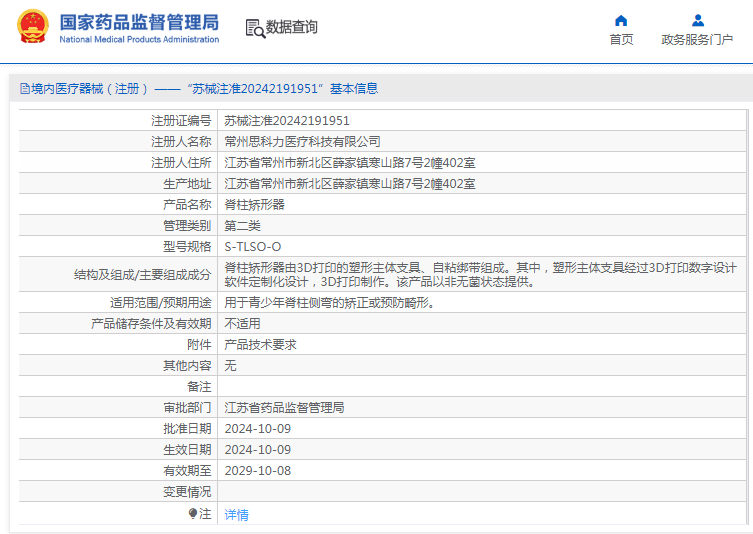Viewport: 753px width, 534px height.
Task: Click 产品技术要求 attachment value
Action: (x=260, y=345)
